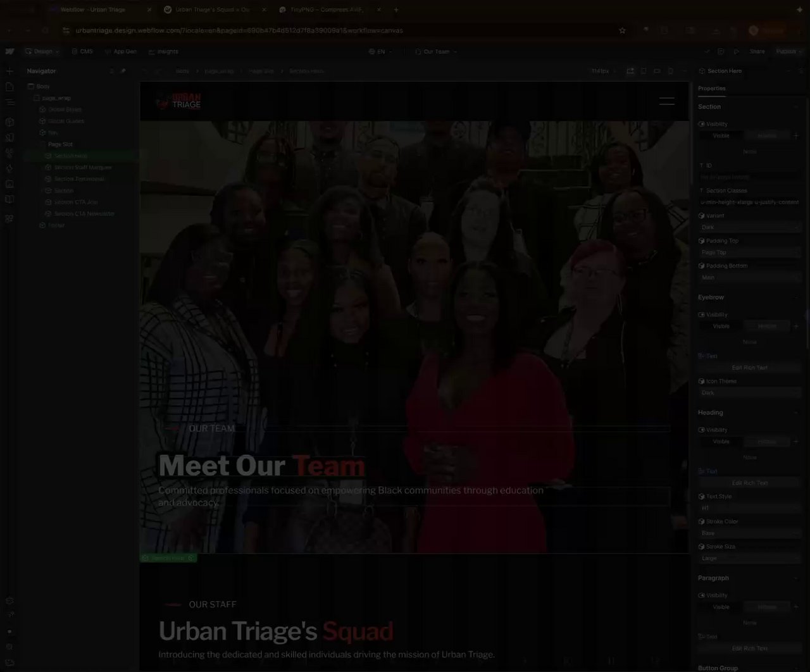This screenshot has width=810, height=672.
Task: Open the Padding Top dropdown
Action: (750, 252)
